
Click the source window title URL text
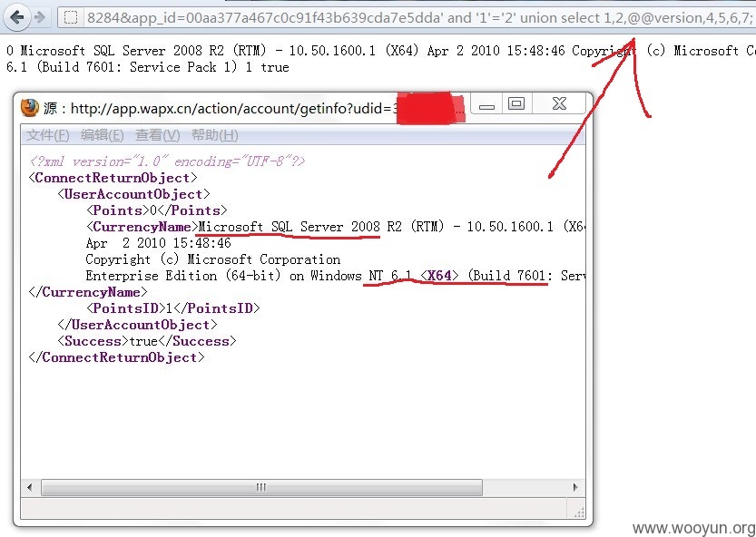(x=233, y=109)
